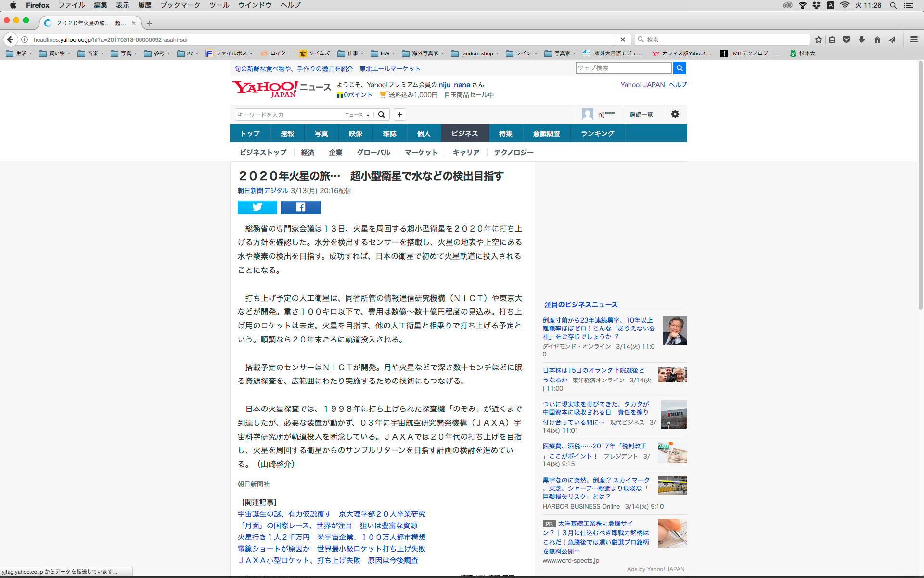This screenshot has height=578, width=924.
Task: Bookmark this page with star icon
Action: [819, 39]
